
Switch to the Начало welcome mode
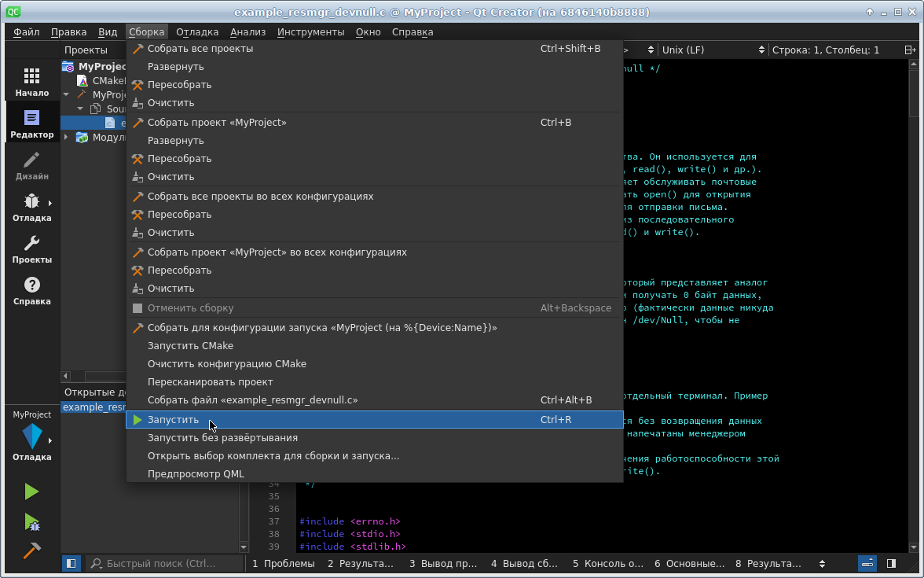31,82
